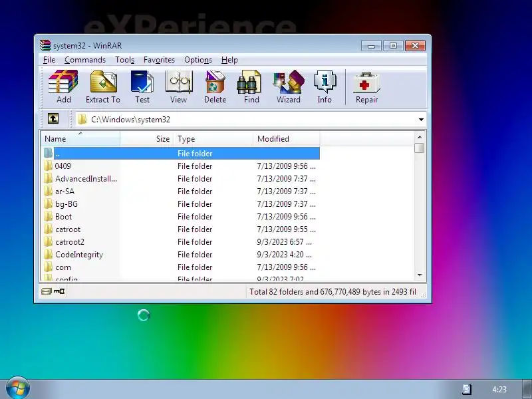Select the CodeIntegrity folder
This screenshot has height=399, width=532.
79,255
